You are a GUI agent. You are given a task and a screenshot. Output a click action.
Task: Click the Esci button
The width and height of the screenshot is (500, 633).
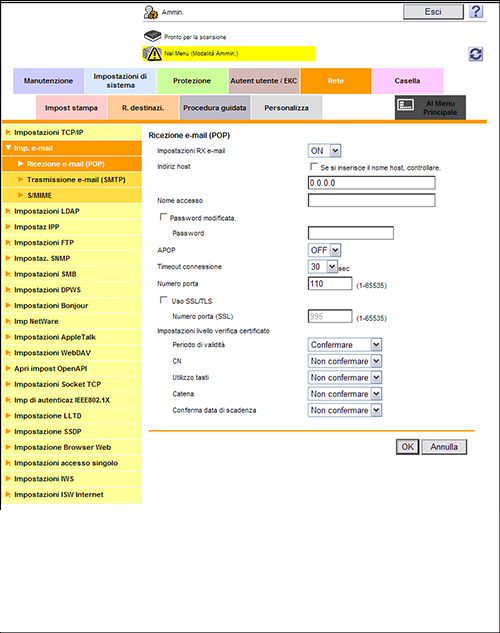433,12
